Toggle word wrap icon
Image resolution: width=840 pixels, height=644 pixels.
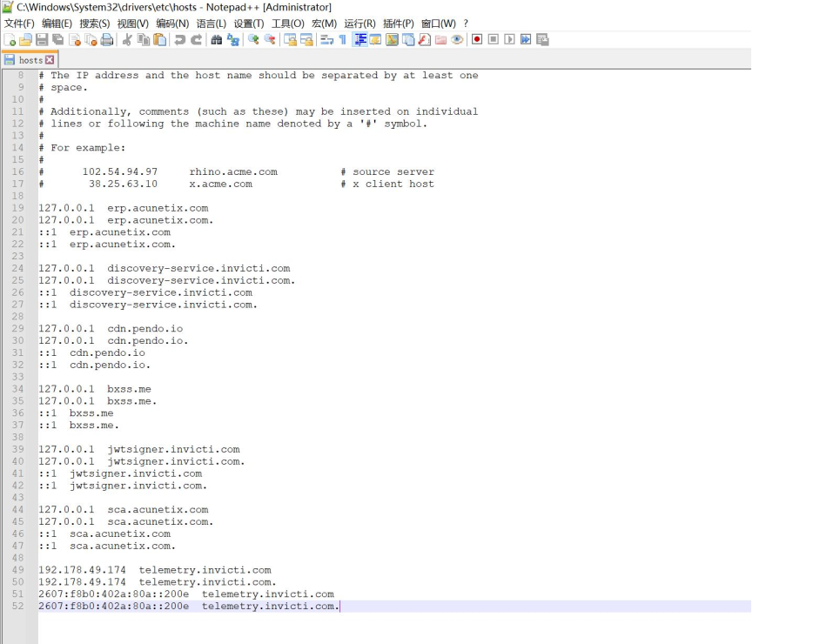(x=326, y=40)
